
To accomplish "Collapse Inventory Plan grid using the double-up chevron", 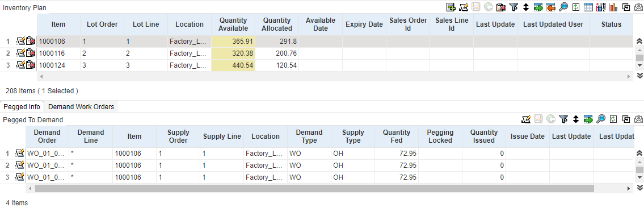I will 639,41.
